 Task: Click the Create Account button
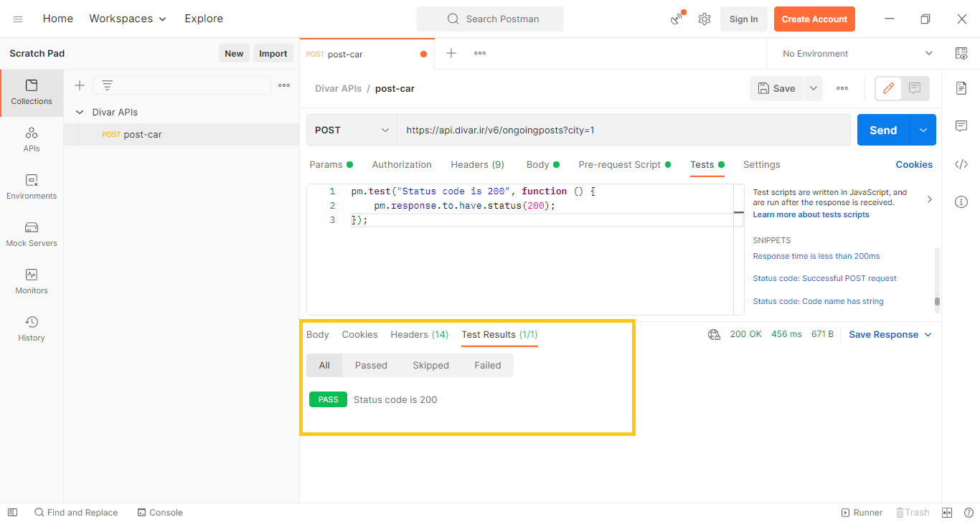(x=814, y=19)
